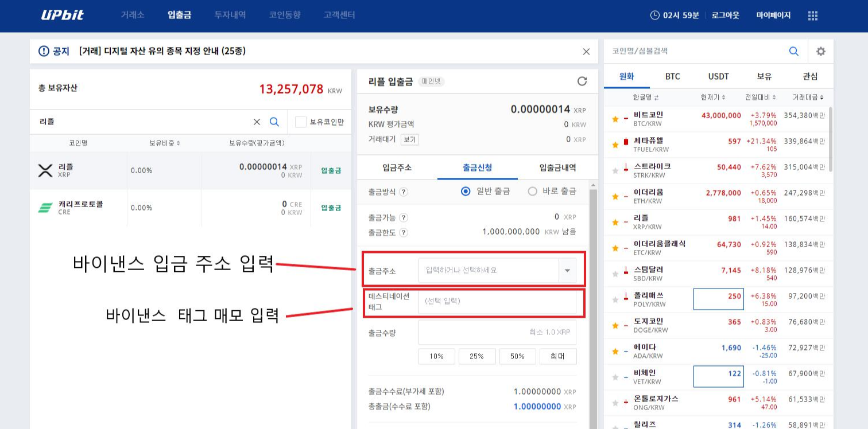This screenshot has width=868, height=429.
Task: Switch to 보유 market tab
Action: pyautogui.click(x=764, y=76)
